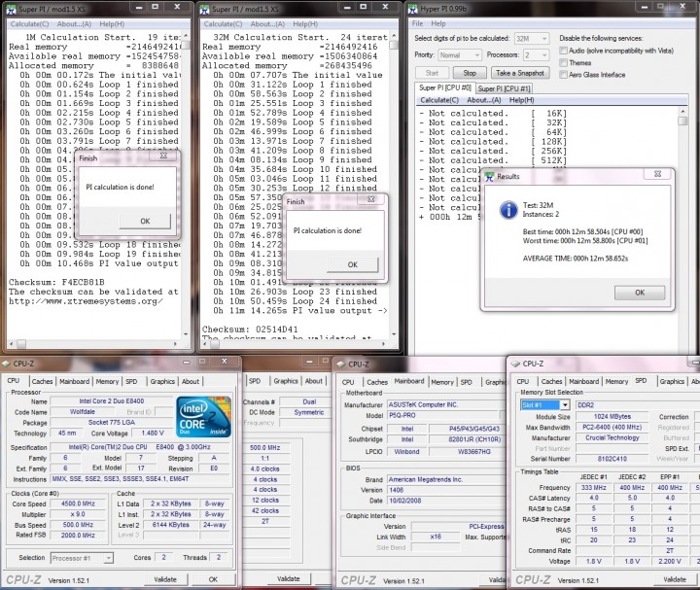This screenshot has height=590, width=700.
Task: Click Checksum 02514D41 text
Action: (250, 330)
